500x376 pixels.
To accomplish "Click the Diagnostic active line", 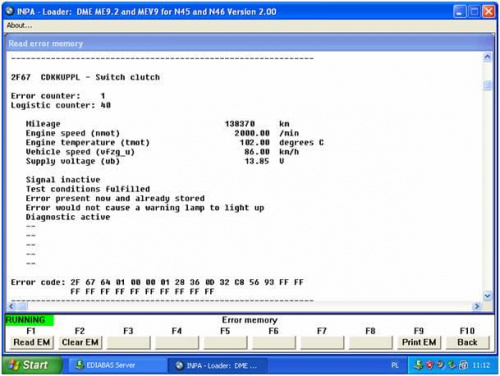I will pyautogui.click(x=68, y=217).
